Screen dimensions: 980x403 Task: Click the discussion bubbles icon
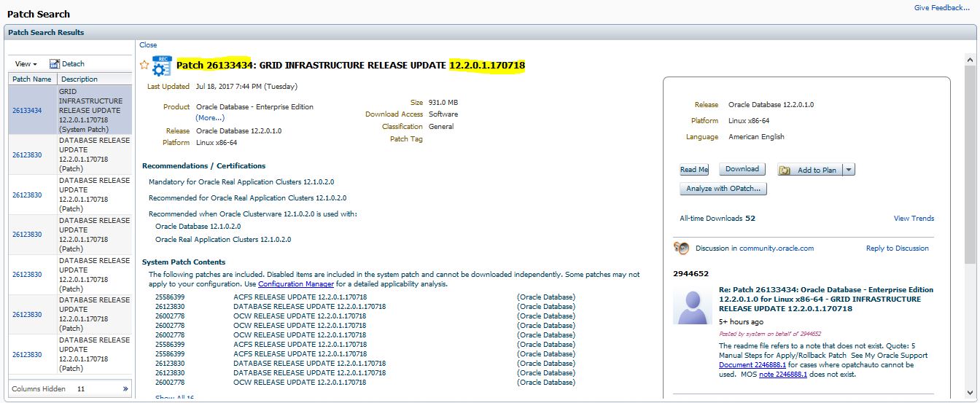pos(682,249)
